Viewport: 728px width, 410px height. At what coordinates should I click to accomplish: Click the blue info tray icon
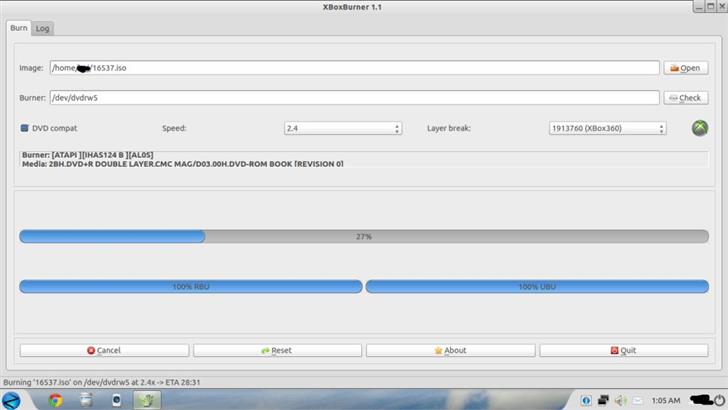pos(586,400)
